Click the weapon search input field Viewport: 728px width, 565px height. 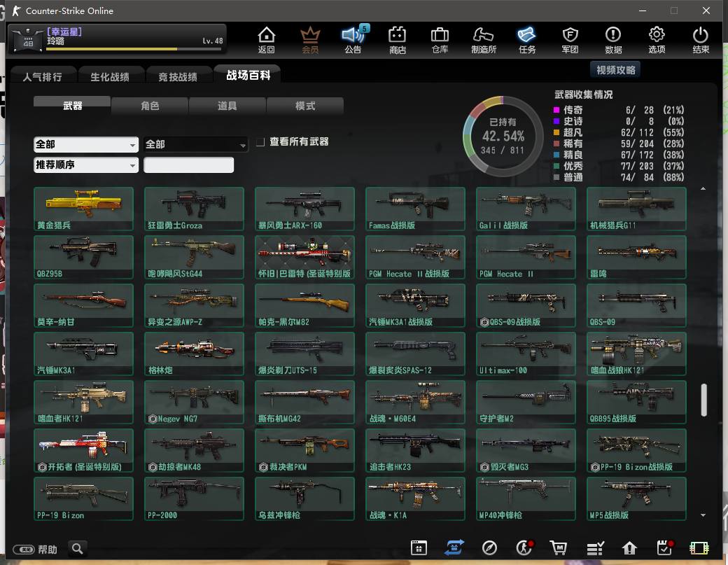pyautogui.click(x=188, y=165)
